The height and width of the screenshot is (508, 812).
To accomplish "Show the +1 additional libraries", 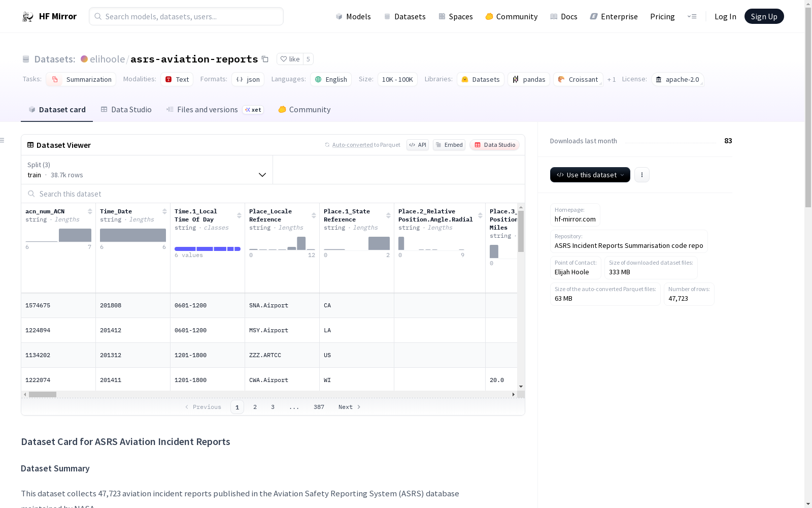I will tap(612, 79).
